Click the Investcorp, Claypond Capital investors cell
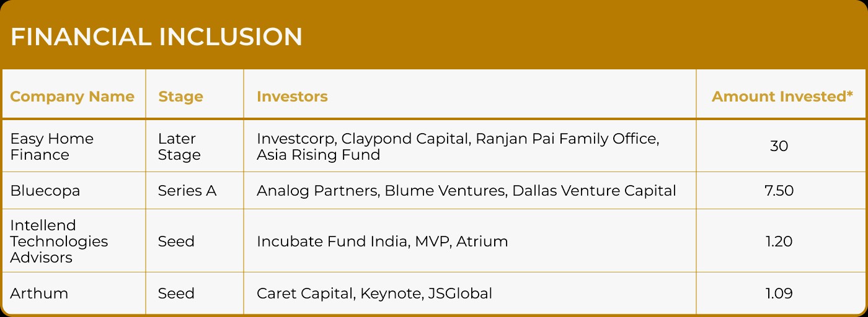868x317 pixels. (458, 146)
